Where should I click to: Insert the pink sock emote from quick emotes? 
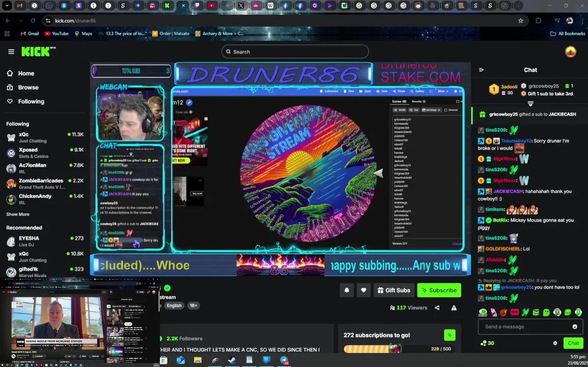point(494,312)
